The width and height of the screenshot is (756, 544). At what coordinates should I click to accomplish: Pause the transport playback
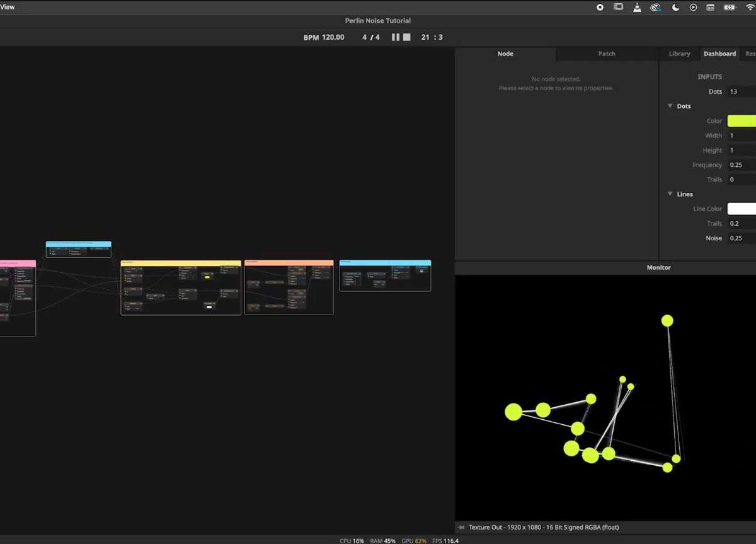click(x=395, y=37)
